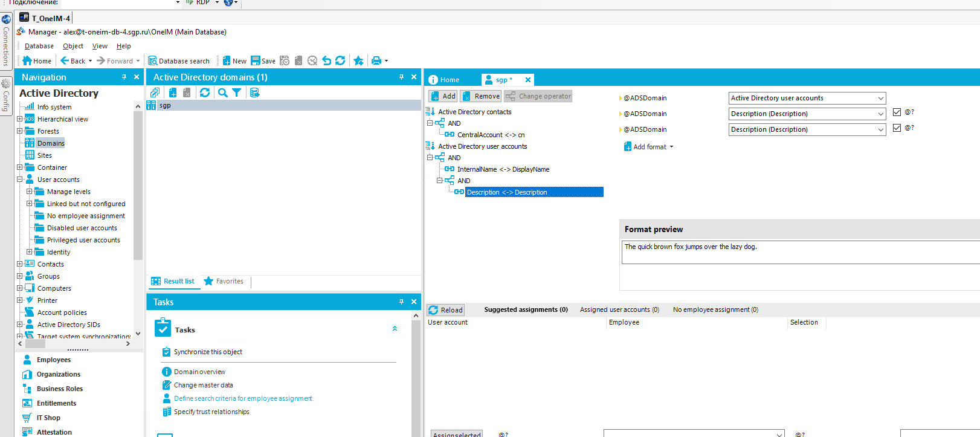Switch to the Home tab in editor
The image size is (980, 437).
pyautogui.click(x=444, y=80)
